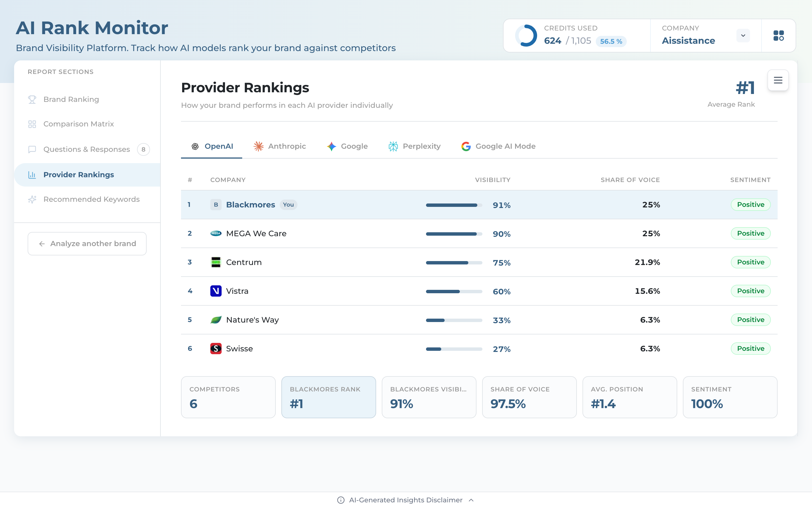Click the COMPANY column header
The width and height of the screenshot is (812, 508).
click(228, 180)
